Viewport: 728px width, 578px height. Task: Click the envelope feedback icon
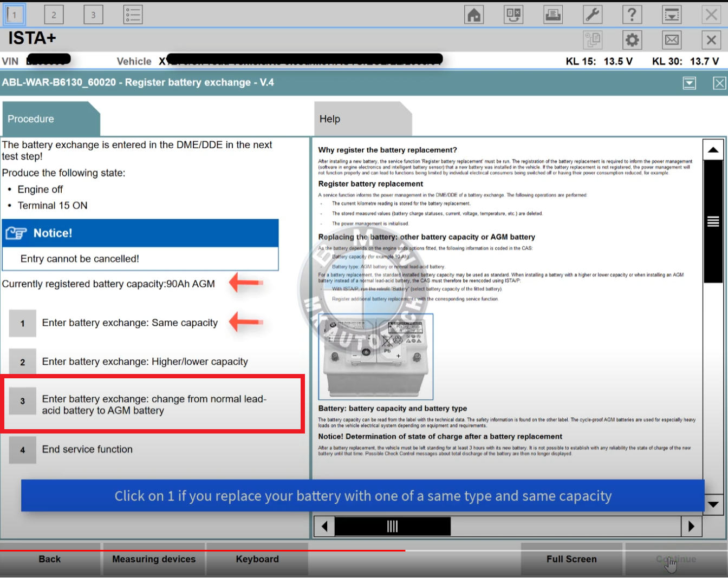pyautogui.click(x=672, y=40)
